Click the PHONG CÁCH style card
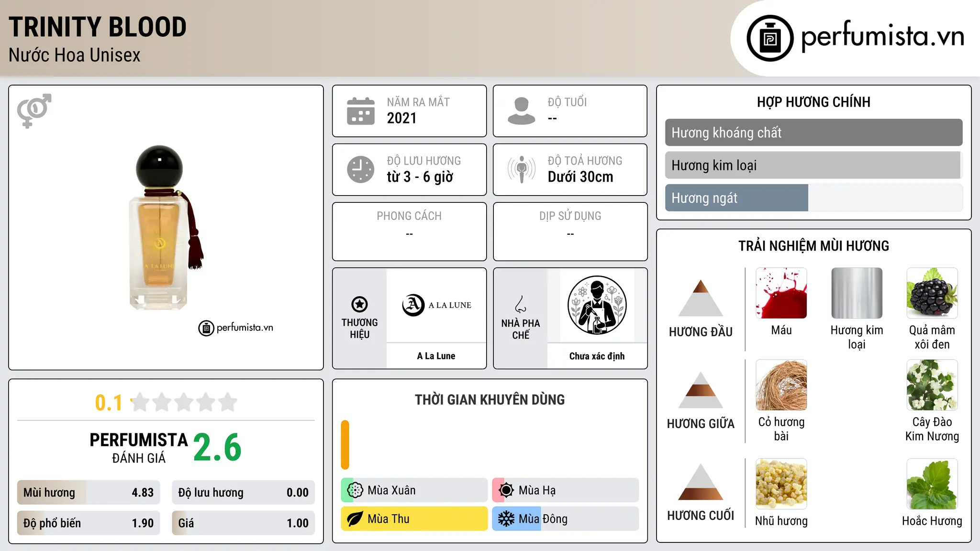This screenshot has width=980, height=551. point(409,231)
